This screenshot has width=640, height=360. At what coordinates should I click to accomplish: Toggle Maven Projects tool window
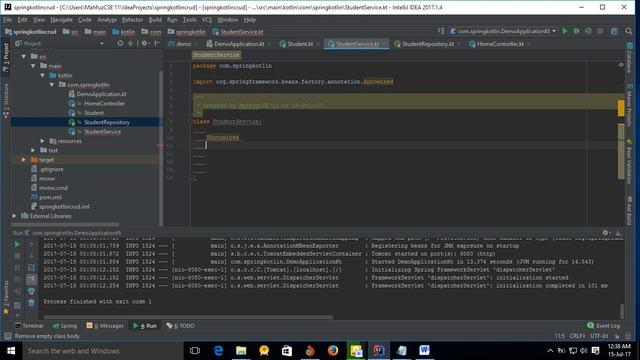coord(629,104)
